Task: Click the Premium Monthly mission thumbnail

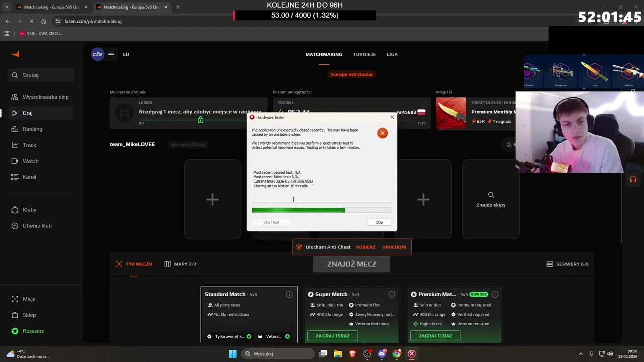Action: click(451, 113)
